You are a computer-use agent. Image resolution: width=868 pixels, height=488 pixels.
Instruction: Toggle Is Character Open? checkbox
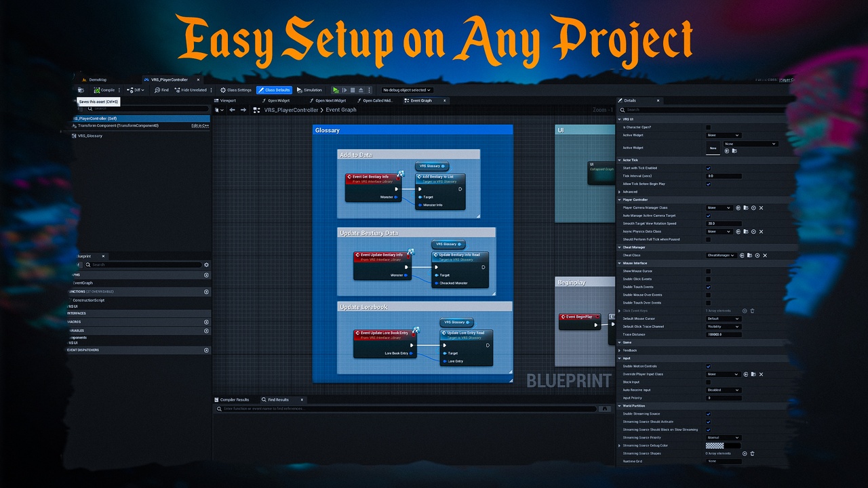[709, 127]
